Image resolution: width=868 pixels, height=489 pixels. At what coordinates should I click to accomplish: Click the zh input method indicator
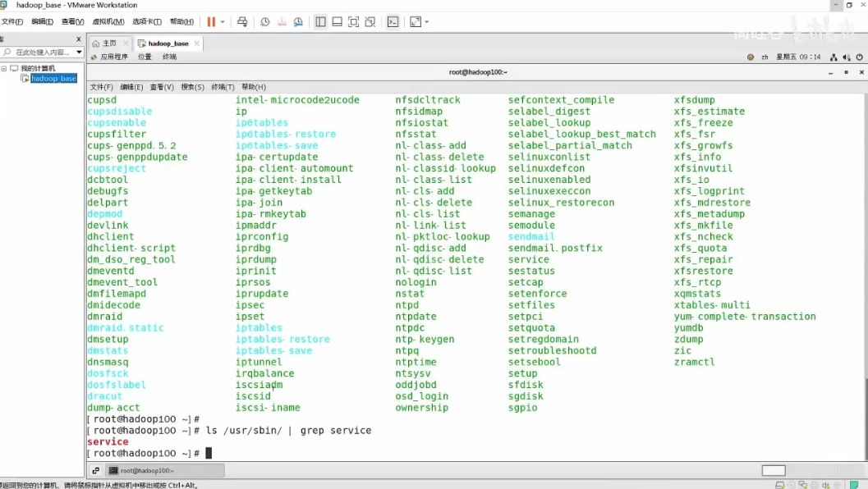click(x=765, y=57)
